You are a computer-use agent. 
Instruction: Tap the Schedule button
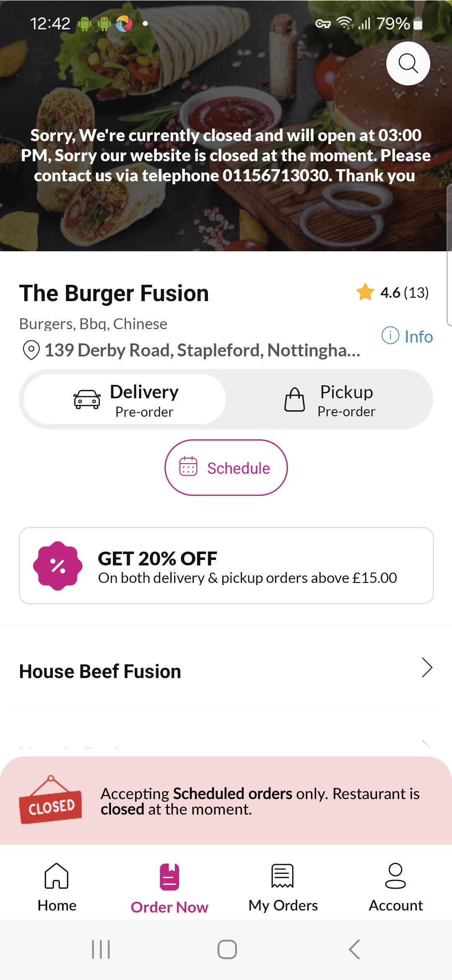pyautogui.click(x=226, y=467)
